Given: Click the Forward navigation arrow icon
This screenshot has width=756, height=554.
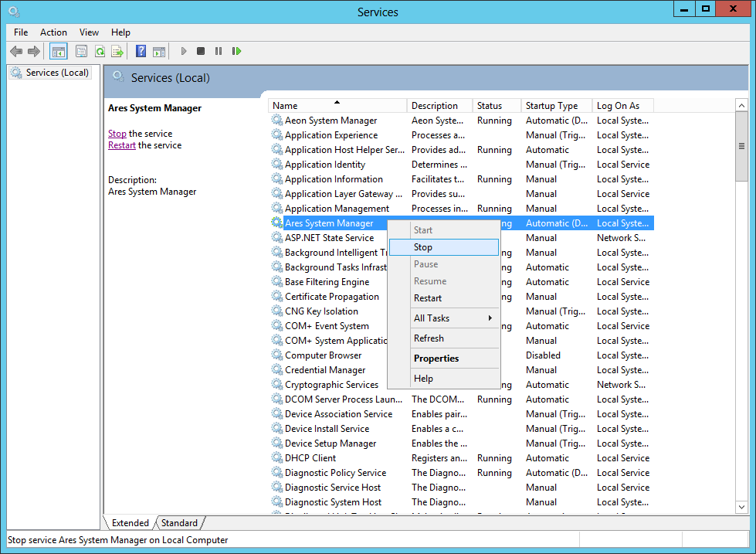Looking at the screenshot, I should click(34, 51).
